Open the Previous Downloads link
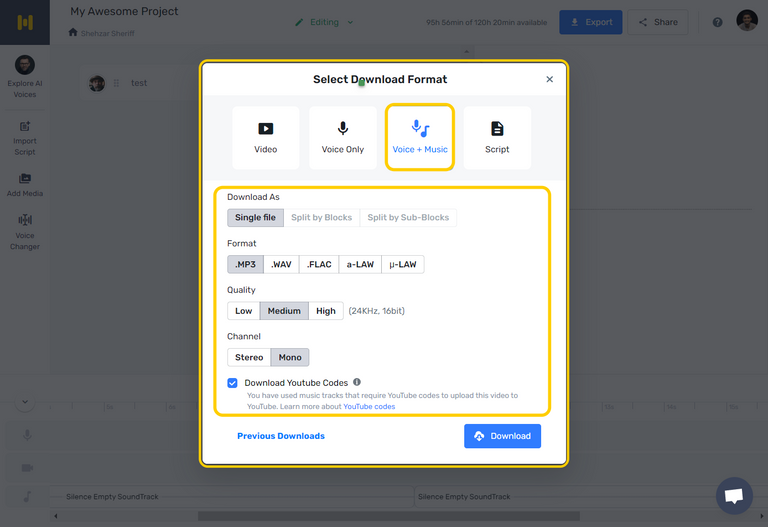The height and width of the screenshot is (527, 768). 281,436
